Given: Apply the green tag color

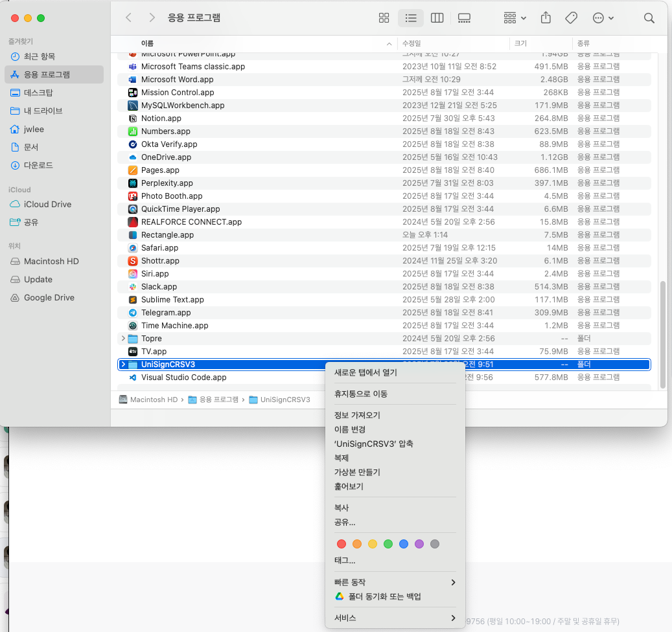Looking at the screenshot, I should [x=388, y=544].
